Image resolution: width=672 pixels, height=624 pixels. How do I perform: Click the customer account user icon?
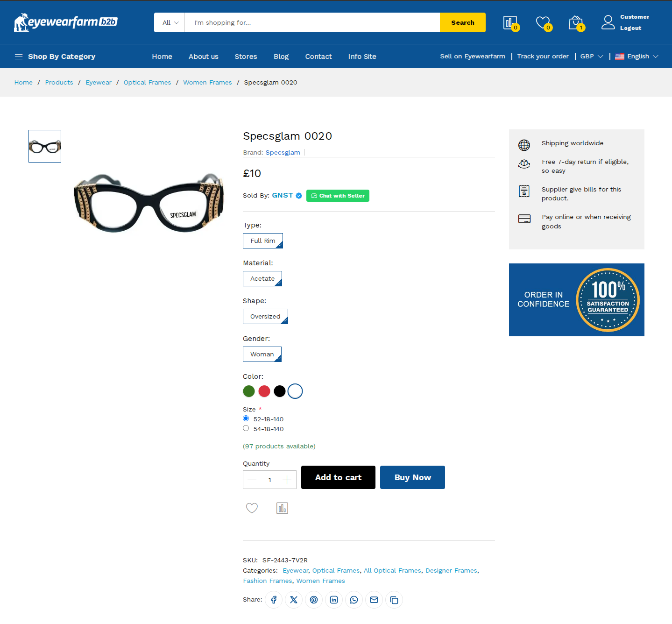coord(608,22)
